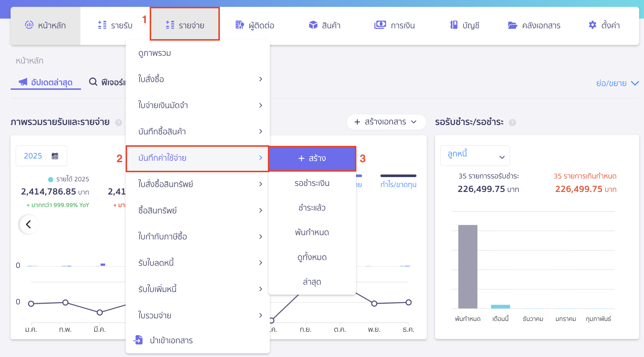Open the ลูกหนี้ dropdown selector

pos(475,155)
